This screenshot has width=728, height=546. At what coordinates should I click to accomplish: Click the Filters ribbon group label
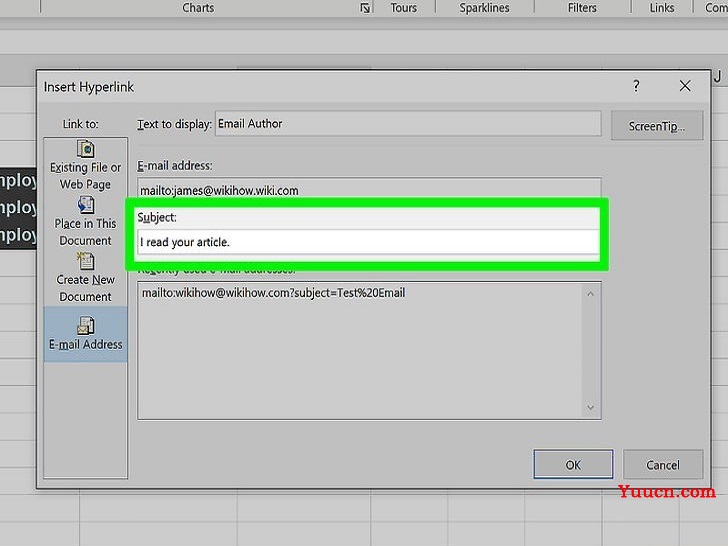[x=582, y=8]
